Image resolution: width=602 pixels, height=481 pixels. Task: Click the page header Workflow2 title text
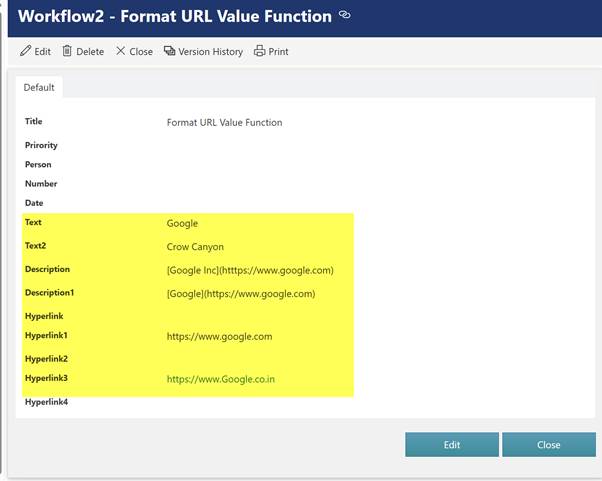175,16
